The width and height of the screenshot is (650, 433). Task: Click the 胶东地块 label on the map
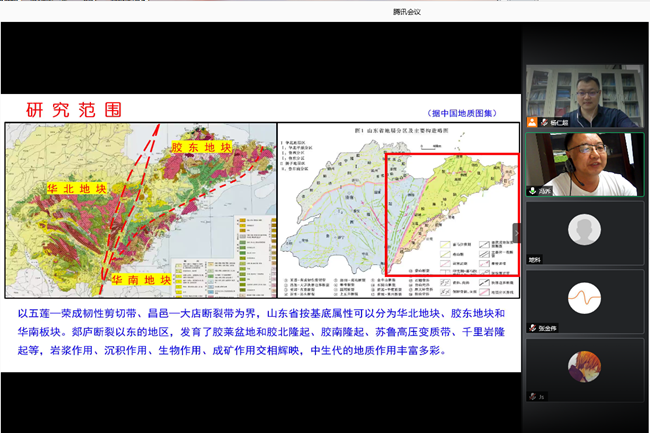coord(200,148)
